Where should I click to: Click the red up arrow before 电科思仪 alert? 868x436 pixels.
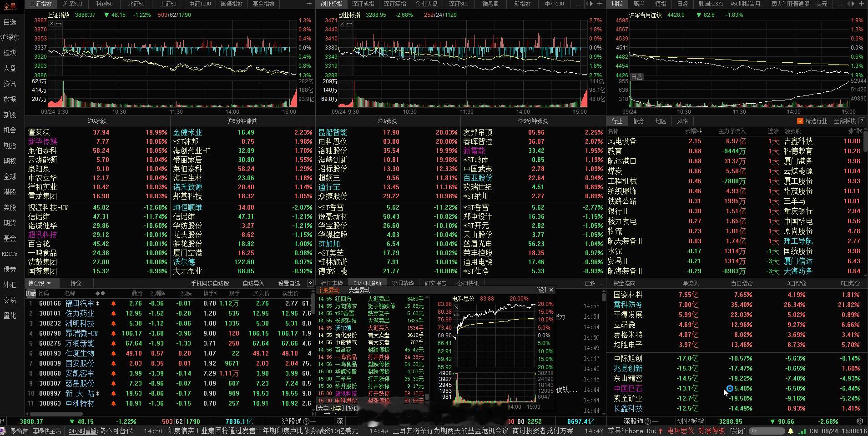pyautogui.click(x=661, y=431)
